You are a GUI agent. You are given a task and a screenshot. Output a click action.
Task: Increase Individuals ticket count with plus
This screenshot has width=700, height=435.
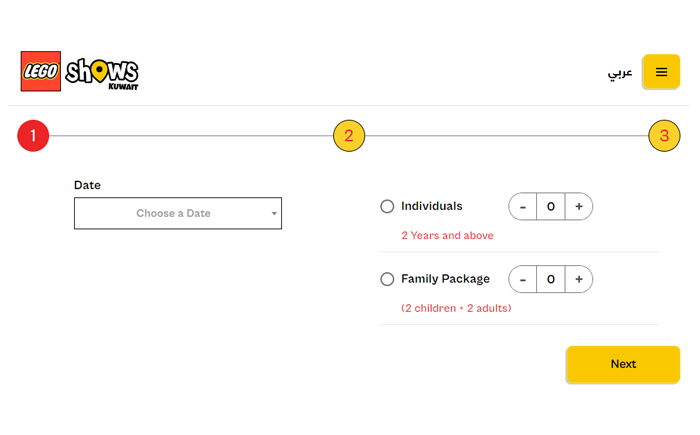(x=579, y=207)
